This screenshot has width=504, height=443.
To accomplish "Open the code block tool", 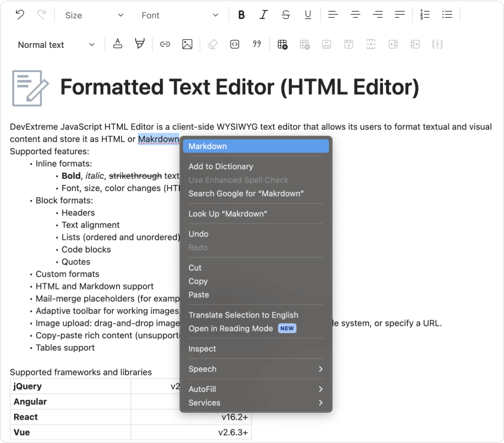I will click(234, 44).
